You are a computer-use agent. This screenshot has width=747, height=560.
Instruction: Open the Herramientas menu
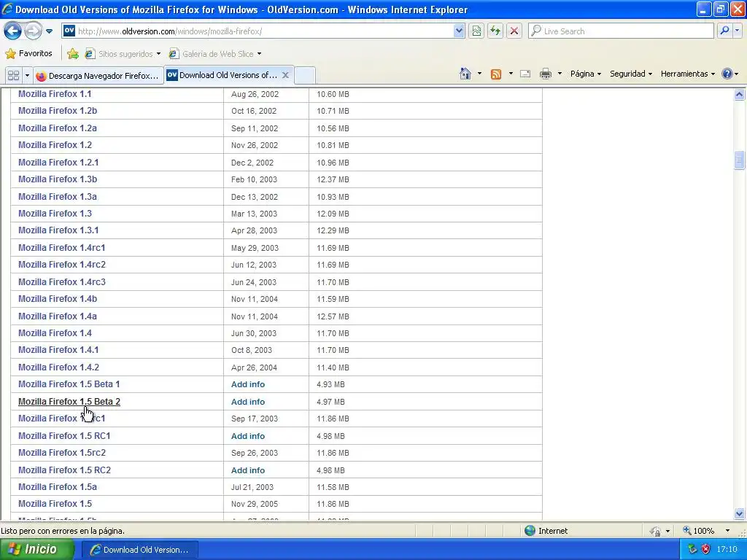point(687,74)
